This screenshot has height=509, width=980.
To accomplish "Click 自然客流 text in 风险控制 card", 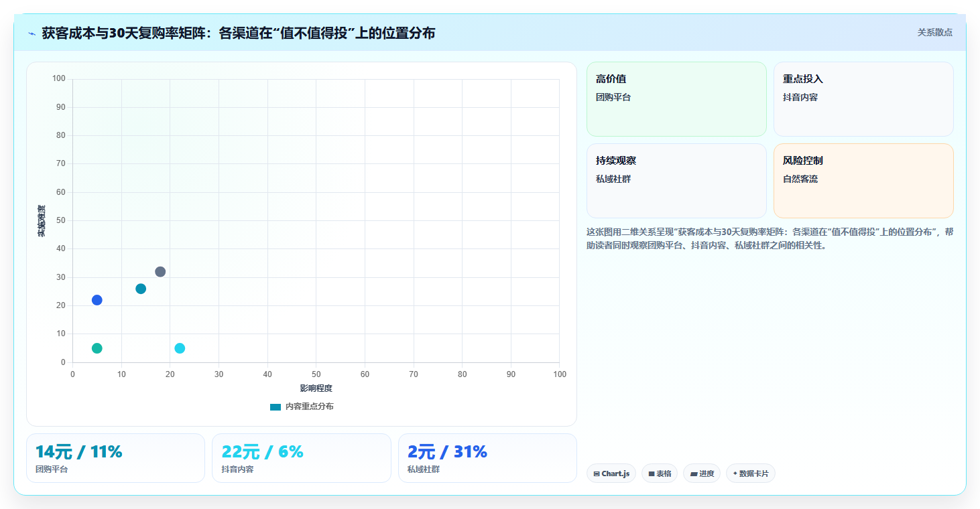I will pos(800,179).
